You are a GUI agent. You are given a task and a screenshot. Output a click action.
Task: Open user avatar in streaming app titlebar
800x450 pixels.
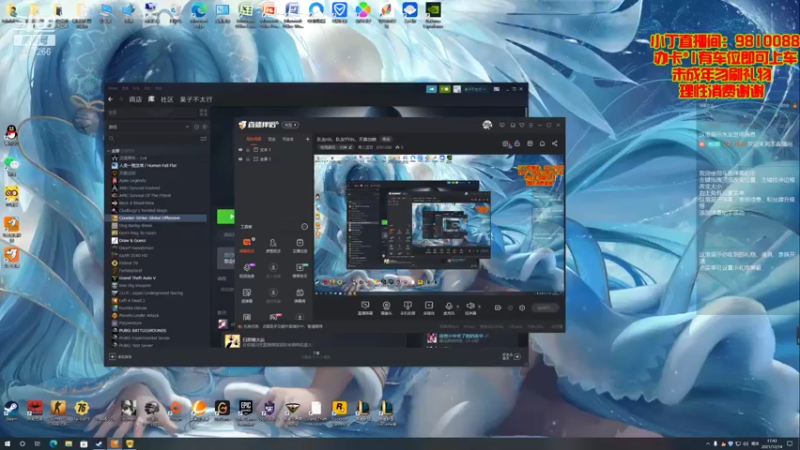pyautogui.click(x=487, y=124)
